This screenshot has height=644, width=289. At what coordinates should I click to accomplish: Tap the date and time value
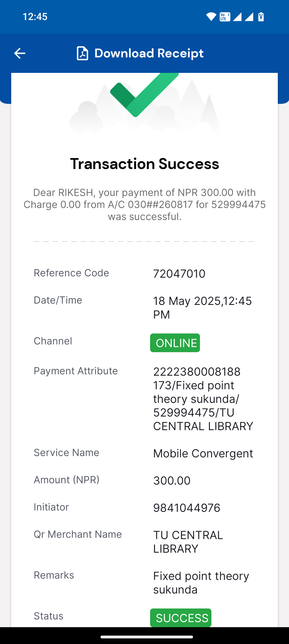click(x=202, y=308)
